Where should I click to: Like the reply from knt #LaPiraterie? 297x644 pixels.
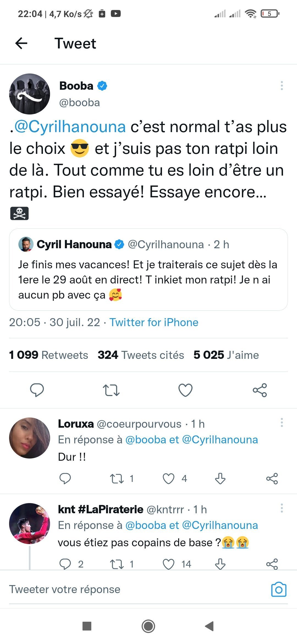coord(169,564)
